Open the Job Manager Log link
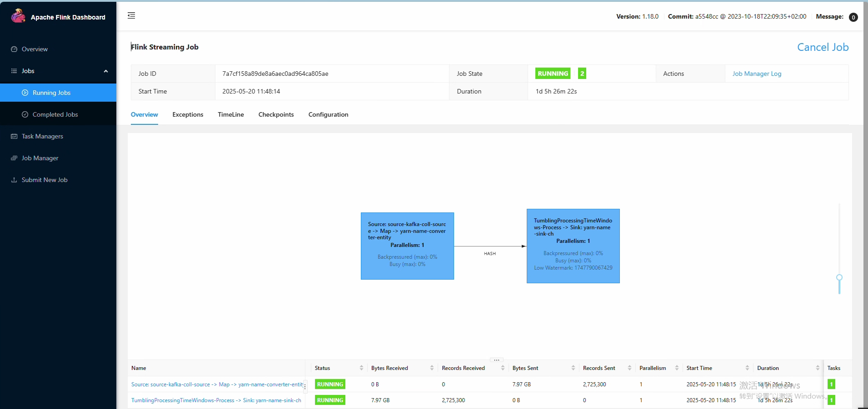The width and height of the screenshot is (868, 409). 757,74
